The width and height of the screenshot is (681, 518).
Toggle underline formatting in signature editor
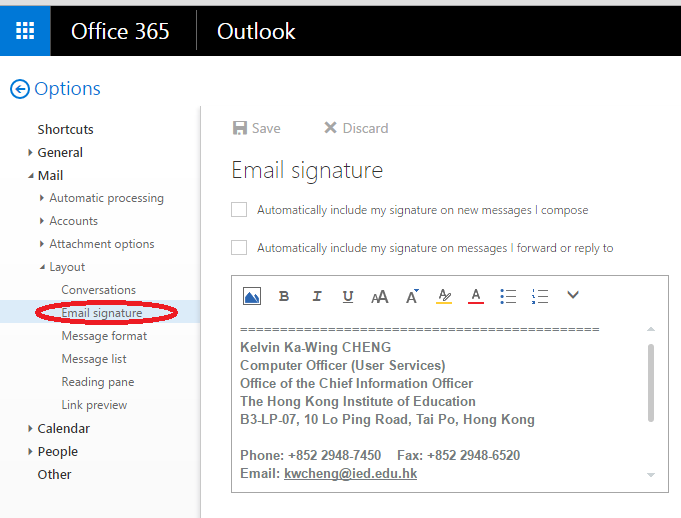(x=348, y=297)
